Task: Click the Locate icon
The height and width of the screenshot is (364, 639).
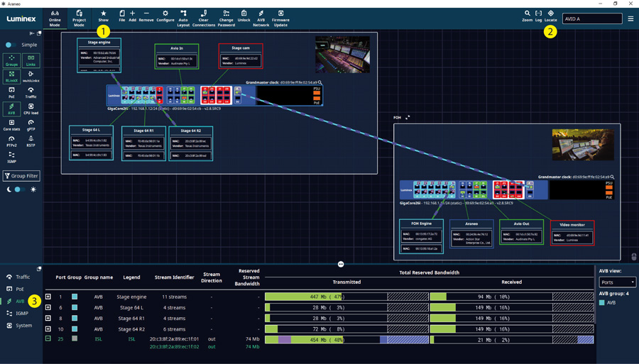Action: (550, 16)
